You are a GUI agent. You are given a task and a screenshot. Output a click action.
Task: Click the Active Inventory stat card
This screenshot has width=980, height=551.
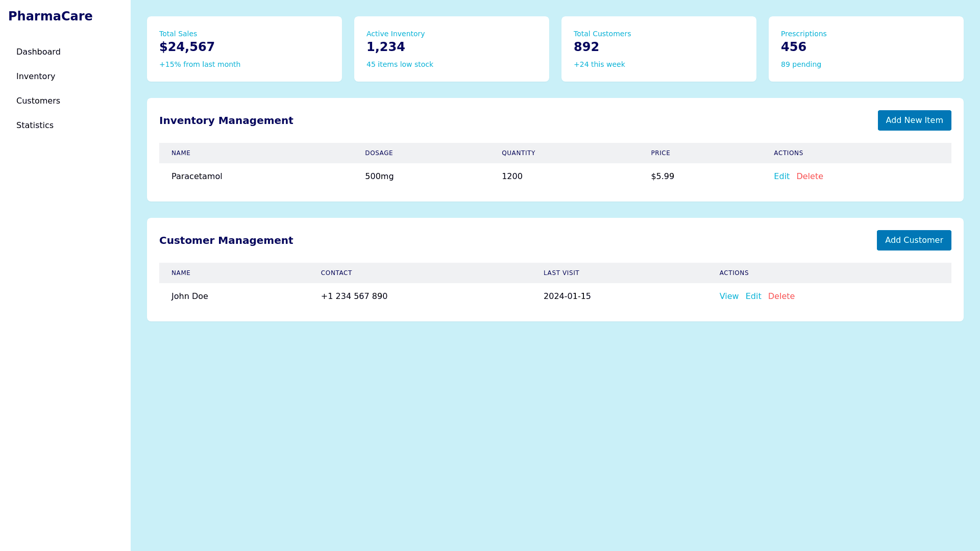click(452, 49)
